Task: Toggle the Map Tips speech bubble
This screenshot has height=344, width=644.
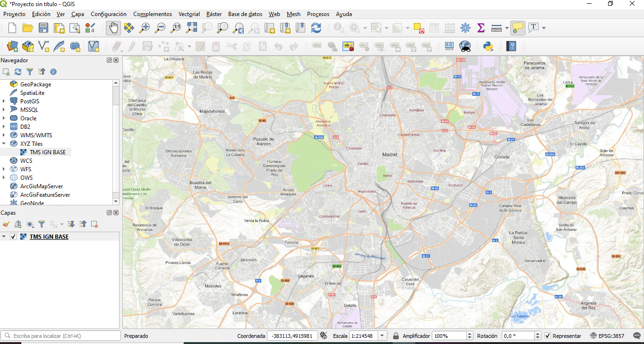Action: (x=518, y=28)
